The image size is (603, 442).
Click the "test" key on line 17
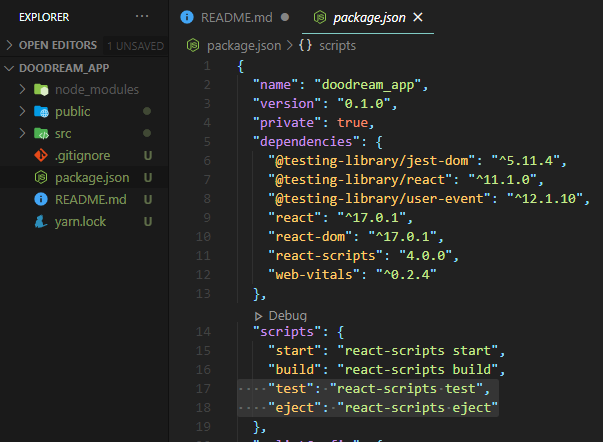click(x=291, y=389)
